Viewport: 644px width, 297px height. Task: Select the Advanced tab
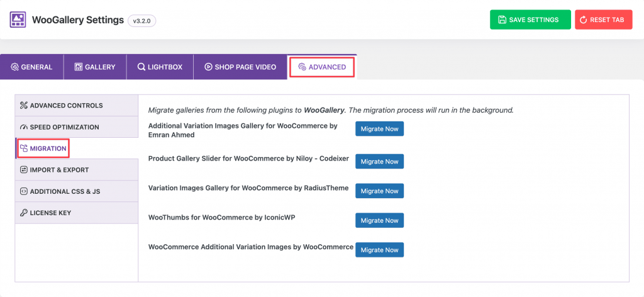coord(322,67)
